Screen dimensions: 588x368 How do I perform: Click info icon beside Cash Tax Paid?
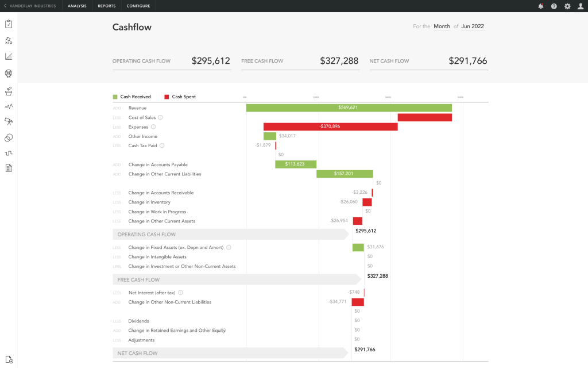[x=162, y=145]
